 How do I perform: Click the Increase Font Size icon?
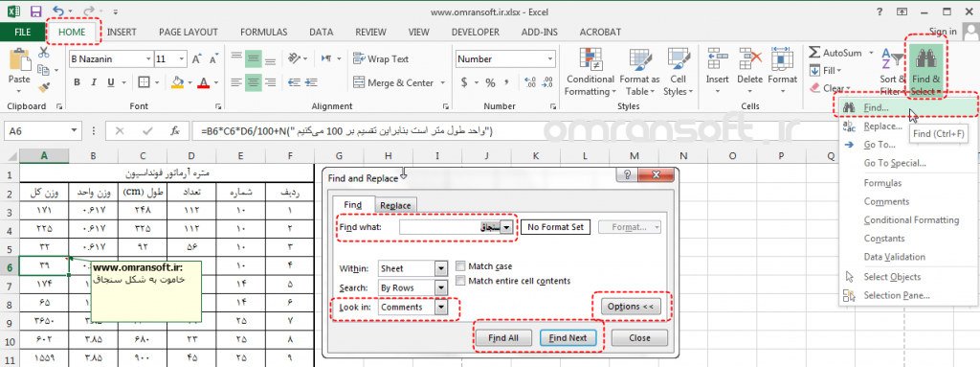click(x=197, y=58)
